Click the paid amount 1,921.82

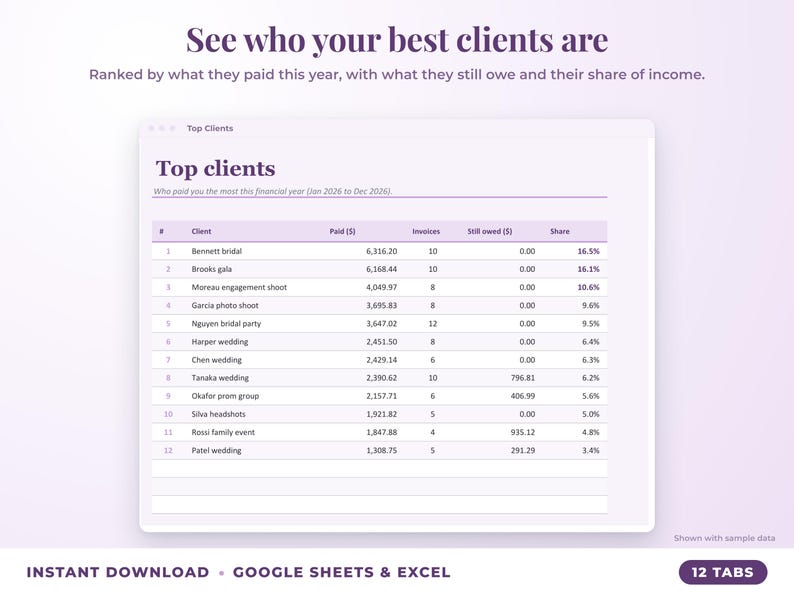pyautogui.click(x=381, y=414)
